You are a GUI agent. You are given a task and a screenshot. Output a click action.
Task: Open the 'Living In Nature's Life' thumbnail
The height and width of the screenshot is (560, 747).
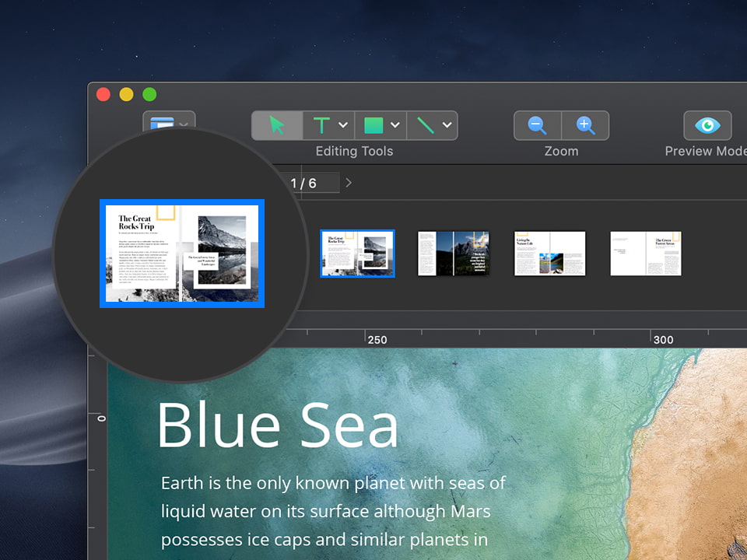pyautogui.click(x=549, y=253)
